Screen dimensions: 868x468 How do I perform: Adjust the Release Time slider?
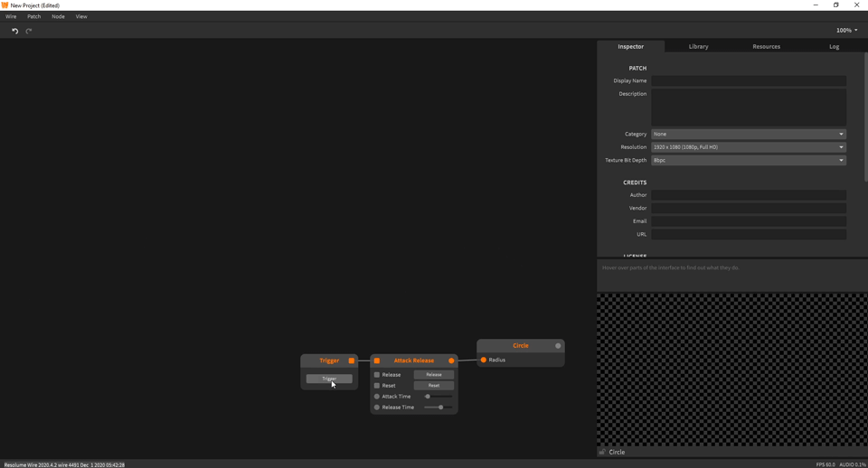coord(438,407)
